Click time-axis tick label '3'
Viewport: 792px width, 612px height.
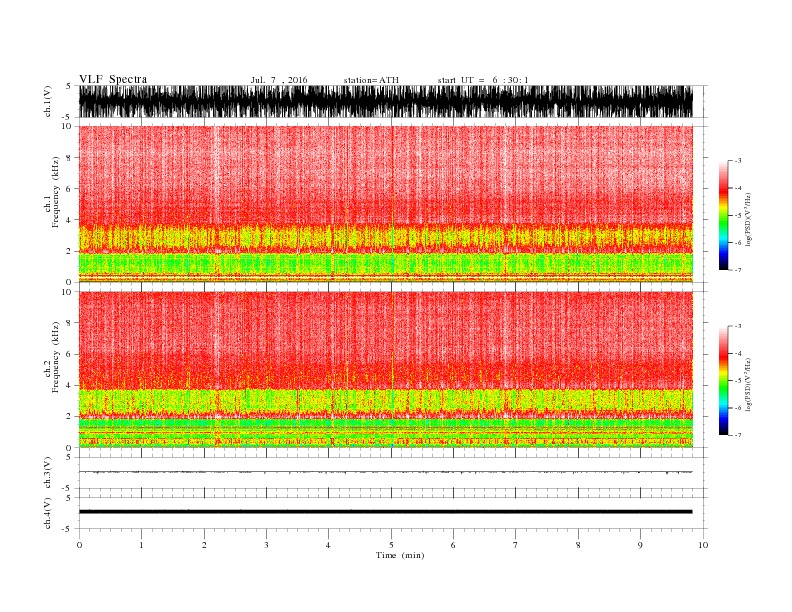click(266, 545)
